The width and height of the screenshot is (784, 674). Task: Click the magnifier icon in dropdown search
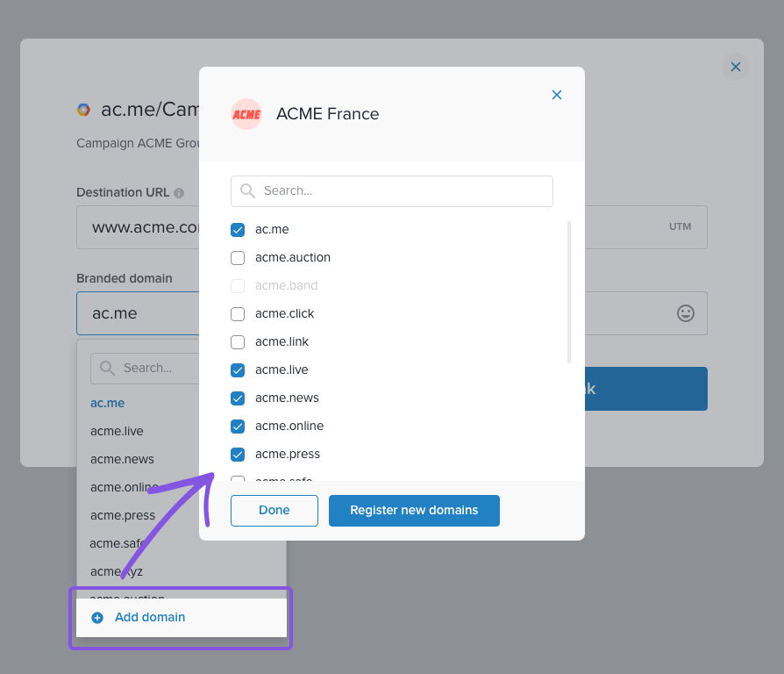click(x=107, y=369)
